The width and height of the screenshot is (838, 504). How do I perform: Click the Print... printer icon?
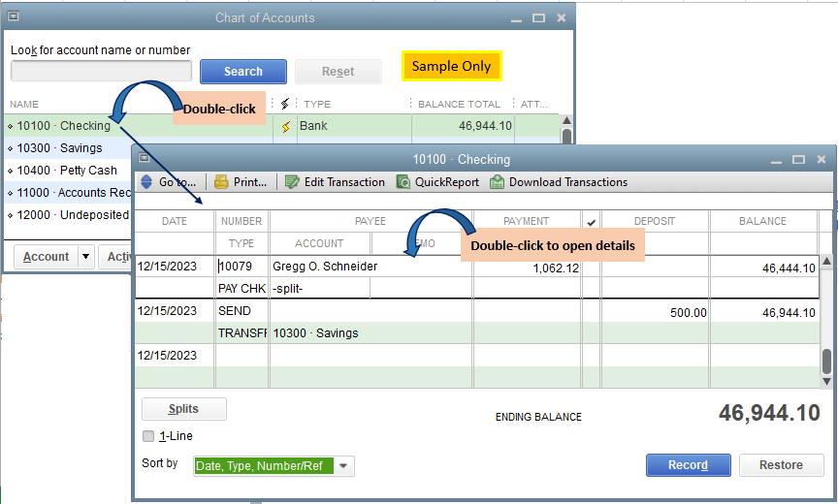pyautogui.click(x=221, y=182)
